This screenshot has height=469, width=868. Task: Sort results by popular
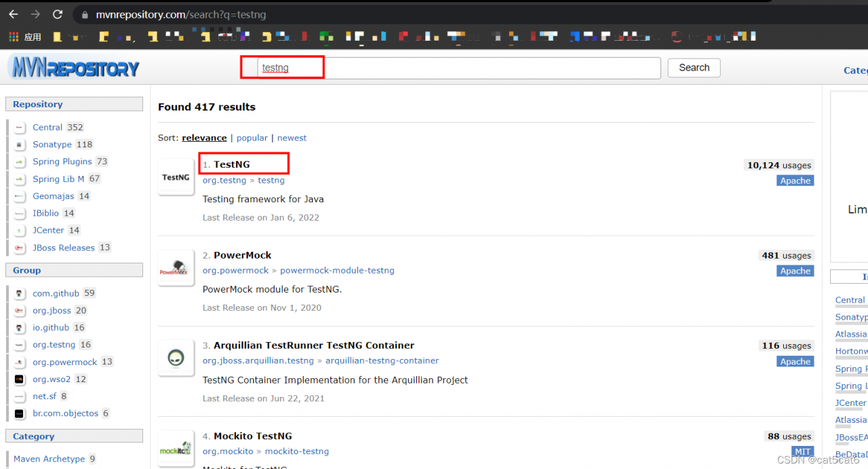click(252, 138)
